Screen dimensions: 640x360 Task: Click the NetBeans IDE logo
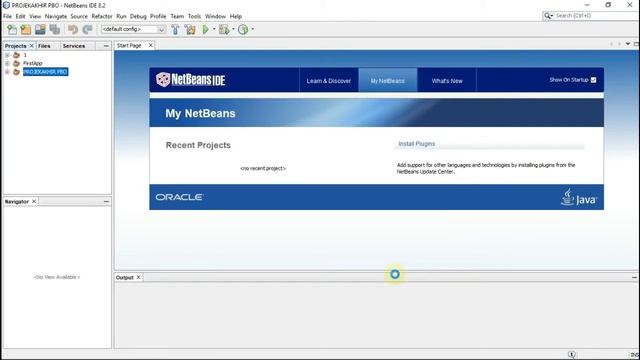191,80
